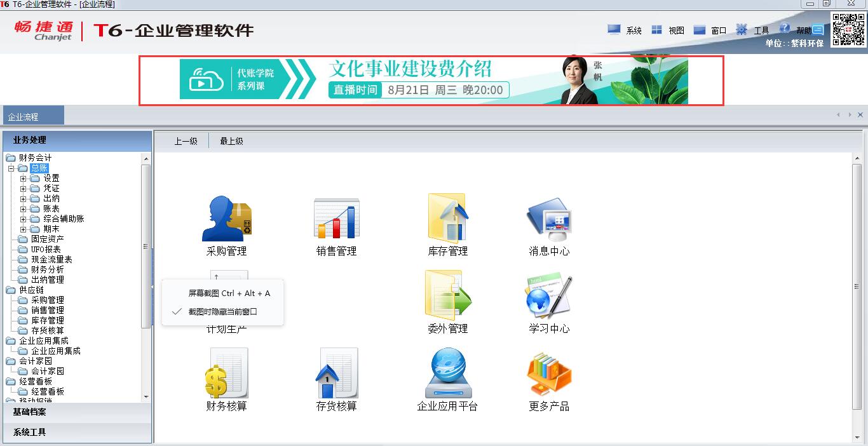Image resolution: width=868 pixels, height=446 pixels.
Task: Click the tree scrollbar down arrow
Action: click(146, 397)
